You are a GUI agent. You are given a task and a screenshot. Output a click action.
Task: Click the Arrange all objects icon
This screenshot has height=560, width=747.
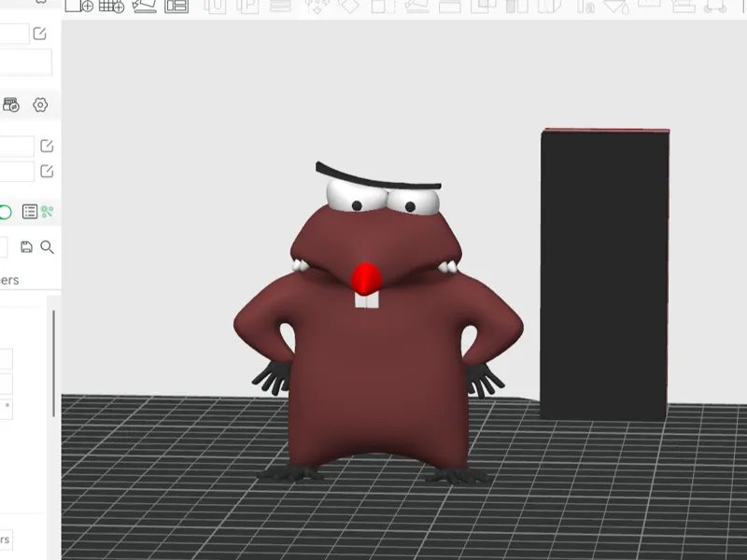pos(176,6)
